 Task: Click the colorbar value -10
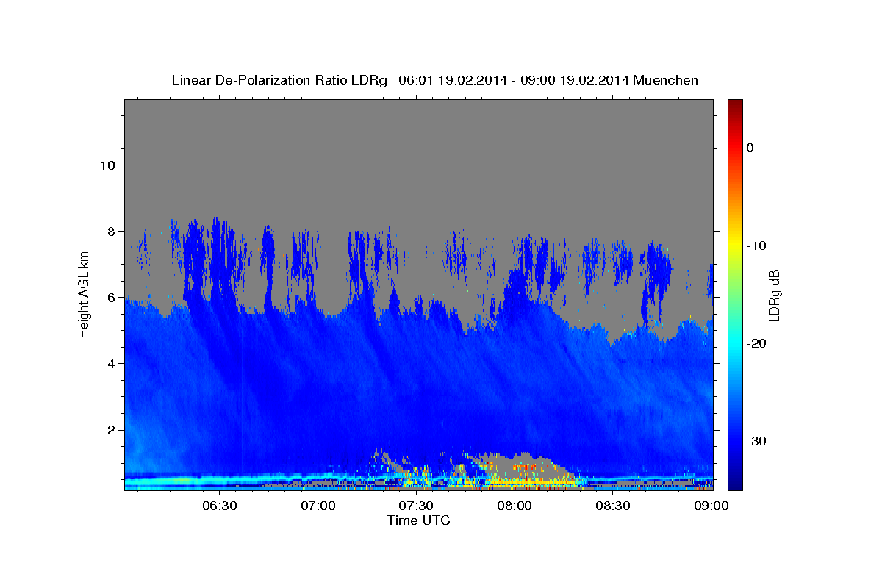757,245
